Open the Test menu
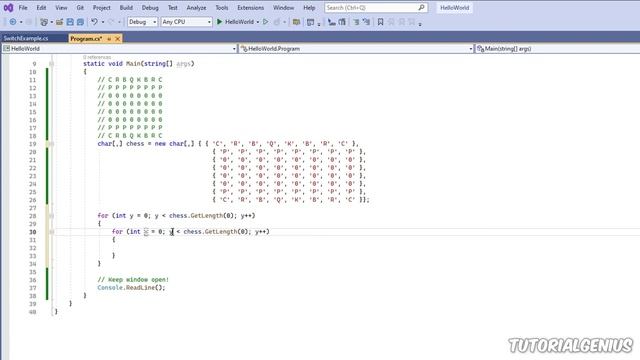Screen dimensions: 640x360 [x=173, y=8]
